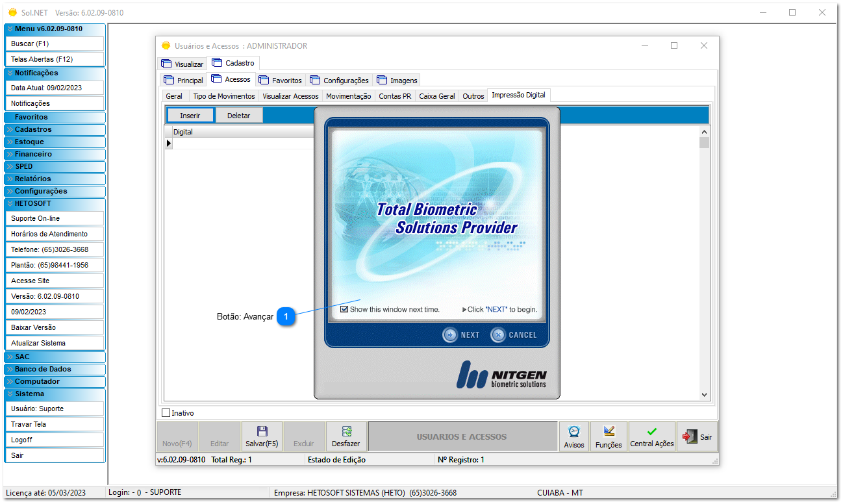
Task: Click the scroll down arrow of Digital grid
Action: [704, 394]
